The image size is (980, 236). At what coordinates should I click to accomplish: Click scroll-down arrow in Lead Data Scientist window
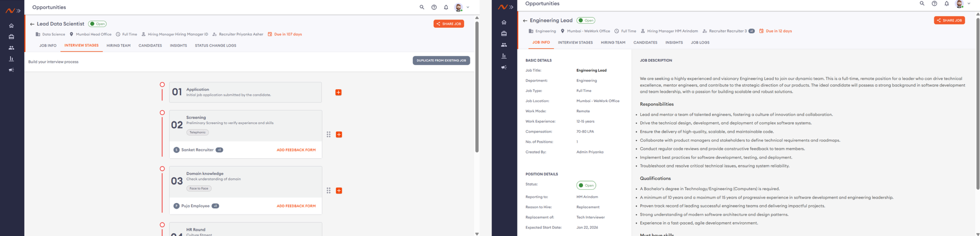477,234
